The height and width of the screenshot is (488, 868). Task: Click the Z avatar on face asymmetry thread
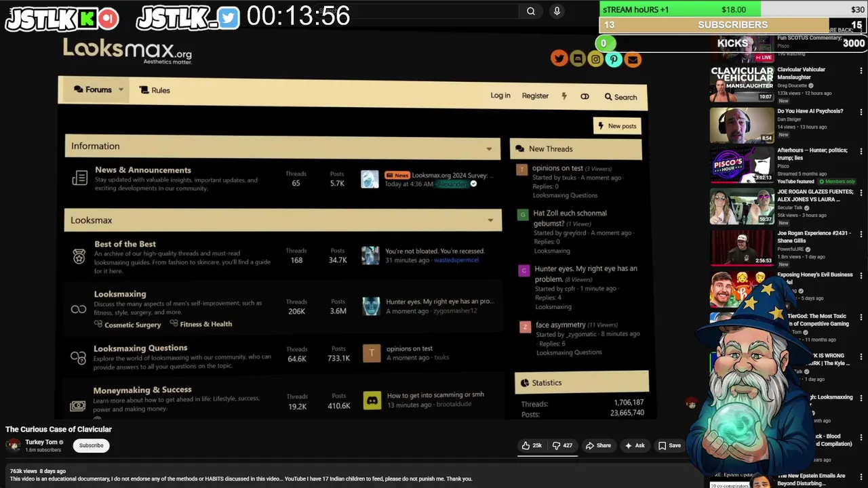coord(525,327)
